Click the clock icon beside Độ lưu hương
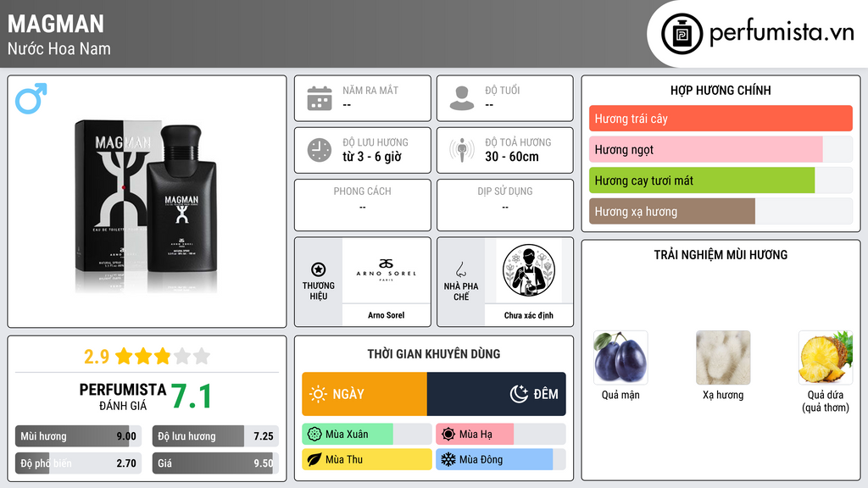The height and width of the screenshot is (488, 868). [320, 150]
